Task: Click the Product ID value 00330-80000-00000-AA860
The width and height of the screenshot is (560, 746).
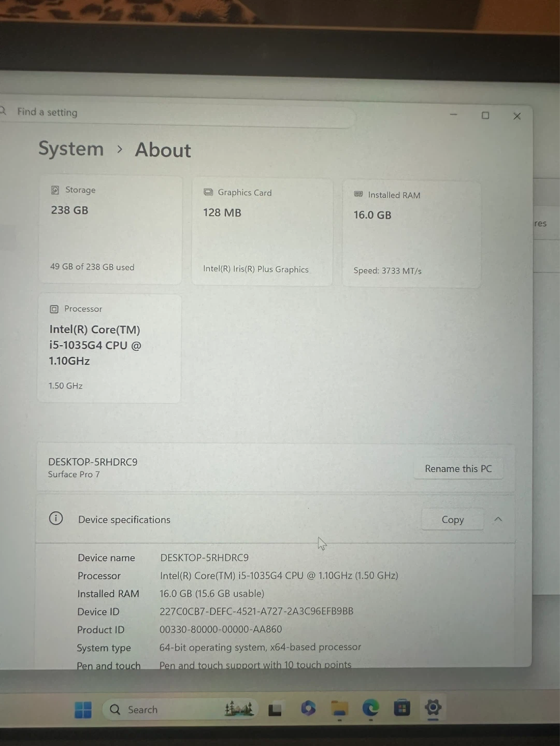Action: click(x=221, y=629)
